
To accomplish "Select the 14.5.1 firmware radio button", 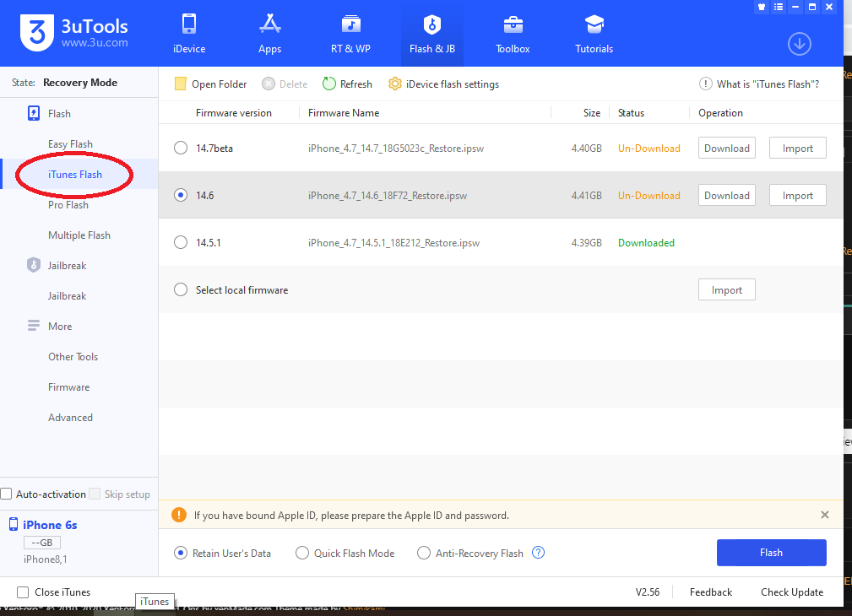I will pyautogui.click(x=181, y=242).
